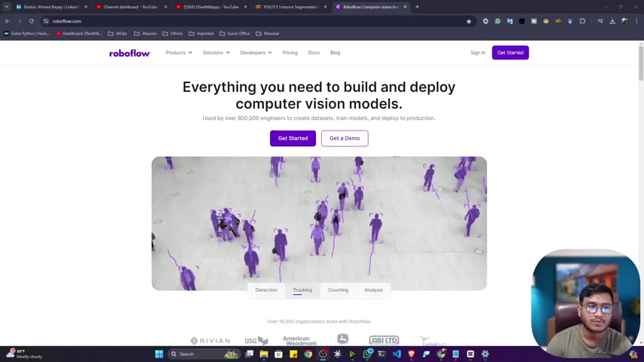Click the American Woodmark logo

click(x=300, y=341)
